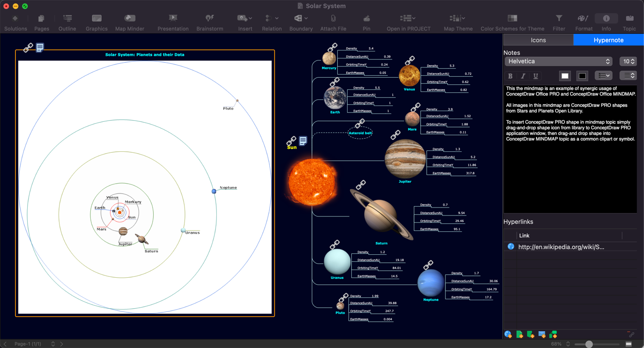Toggle italic in Notes
This screenshot has height=348, width=644.
523,76
